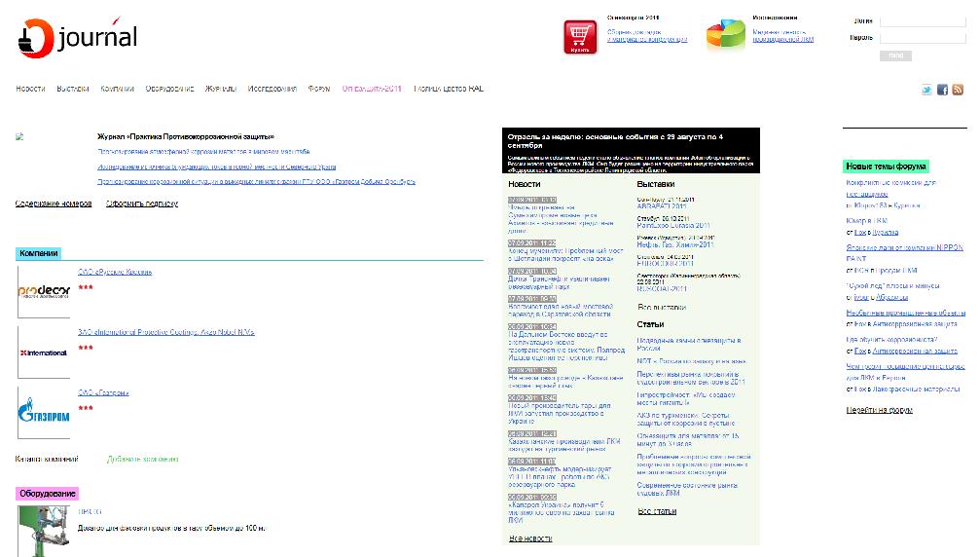Focus the Пароль input field
This screenshot has height=557, width=980.
coord(923,38)
